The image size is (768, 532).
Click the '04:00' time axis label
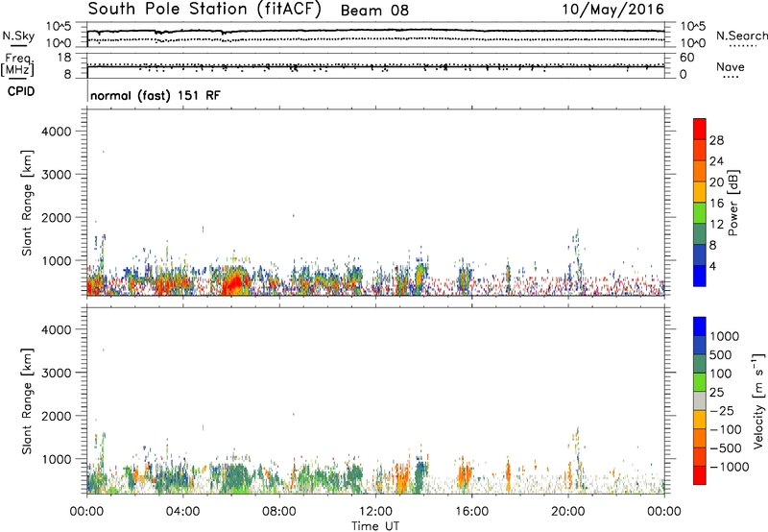182,512
